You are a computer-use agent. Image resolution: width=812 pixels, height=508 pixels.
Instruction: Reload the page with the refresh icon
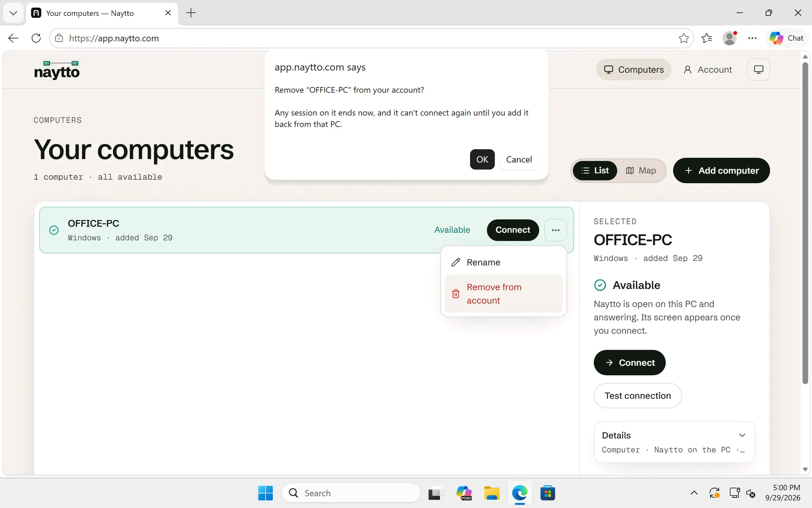[x=36, y=38]
